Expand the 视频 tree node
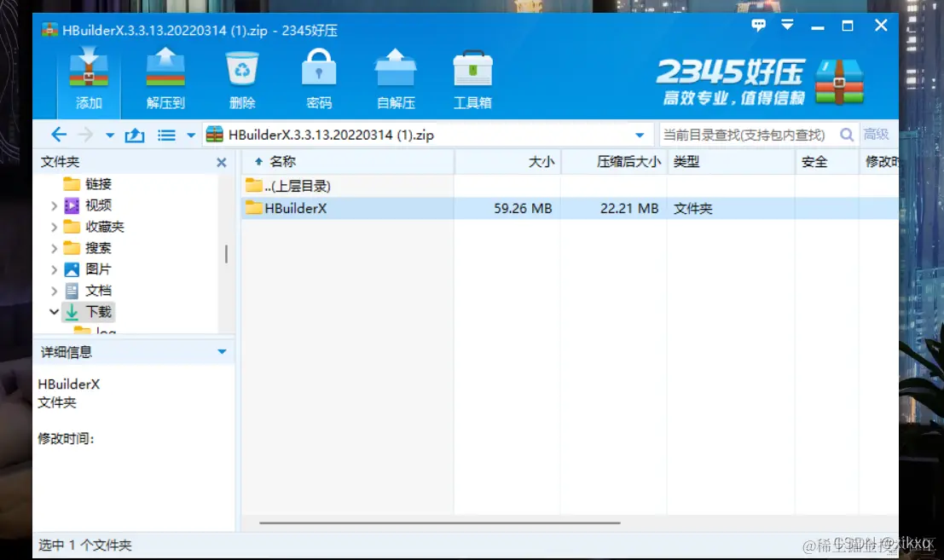The width and height of the screenshot is (944, 560). 55,205
